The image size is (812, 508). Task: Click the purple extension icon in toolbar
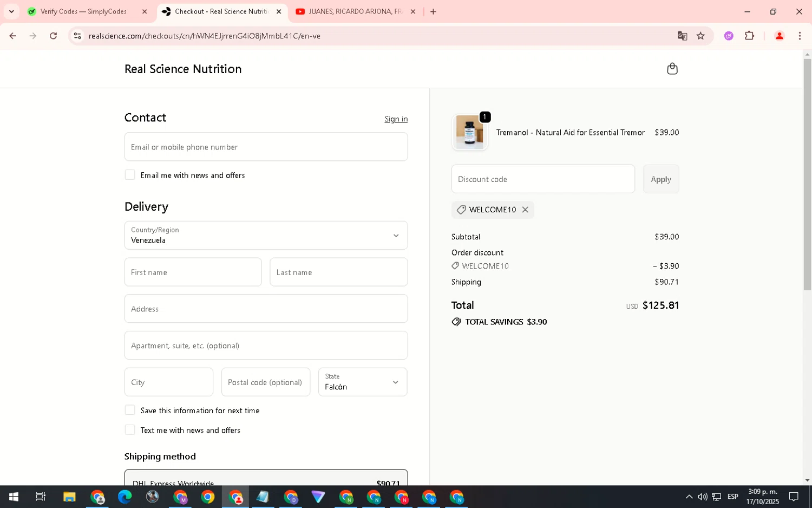[729, 36]
